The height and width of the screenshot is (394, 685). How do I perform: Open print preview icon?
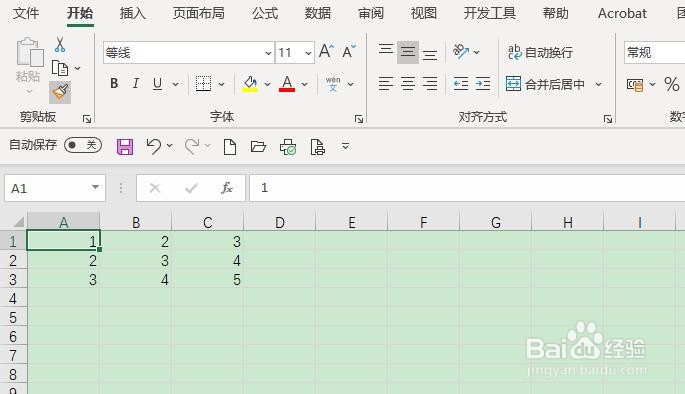pos(318,147)
